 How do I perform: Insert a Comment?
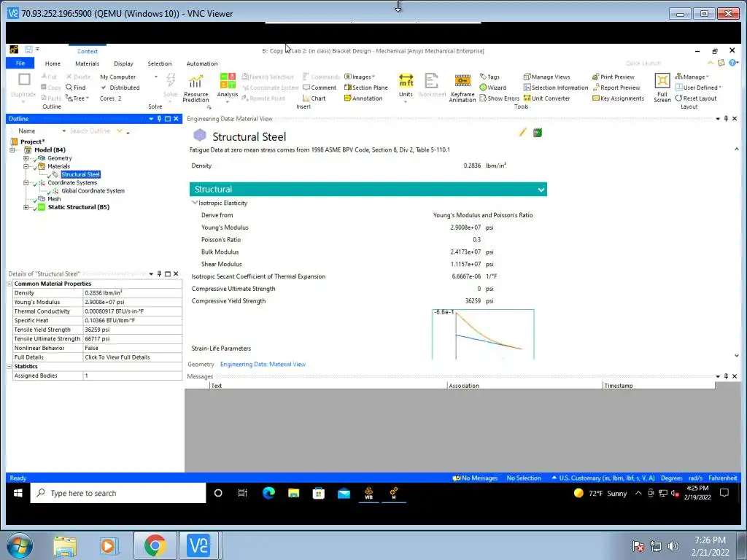320,87
